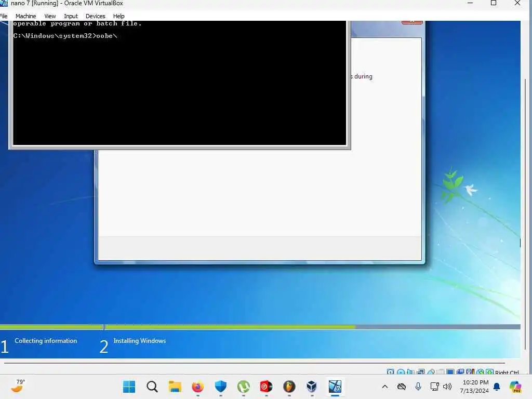Click the Installing Windows progress bar
This screenshot has width=532, height=399.
point(312,327)
